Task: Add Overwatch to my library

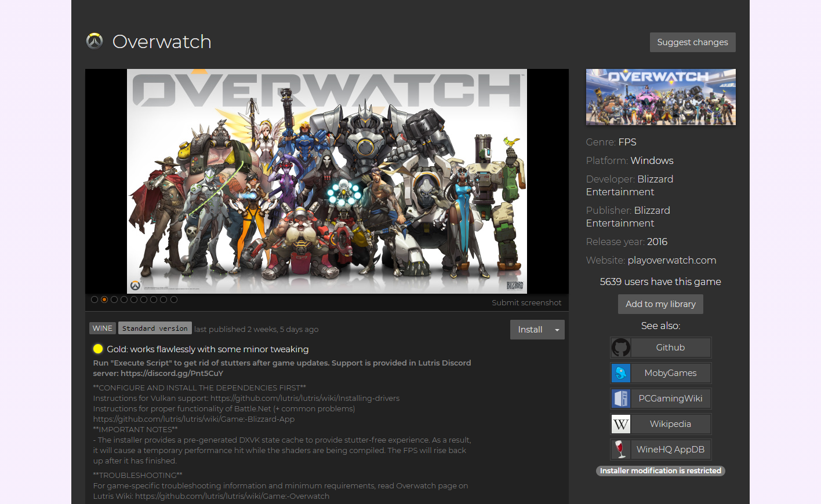Action: coord(660,304)
